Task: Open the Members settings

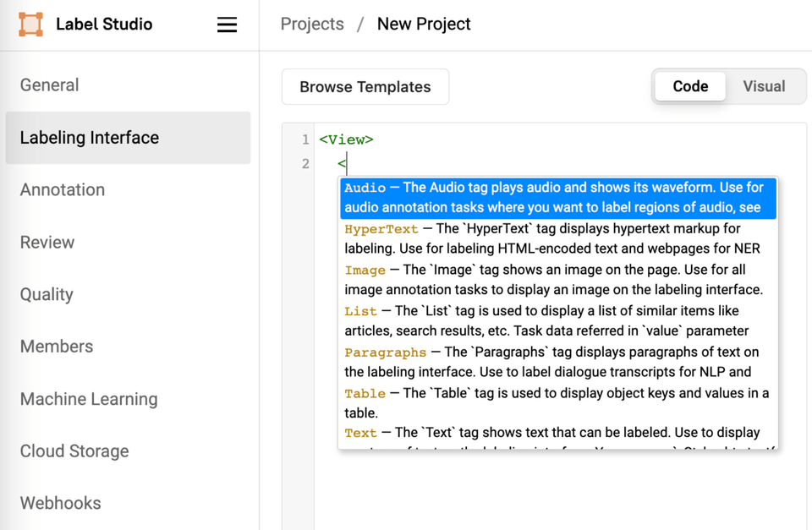Action: tap(56, 347)
